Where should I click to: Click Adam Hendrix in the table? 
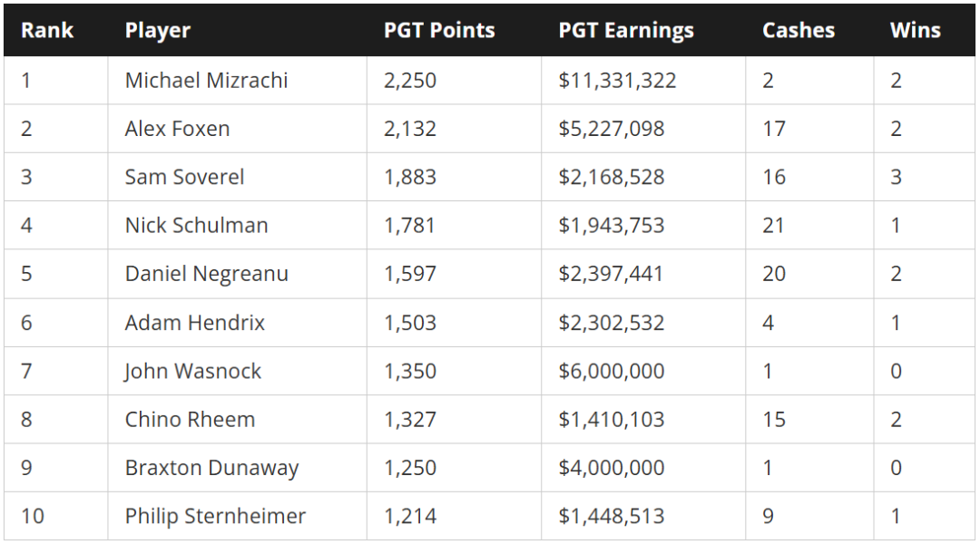click(x=195, y=322)
